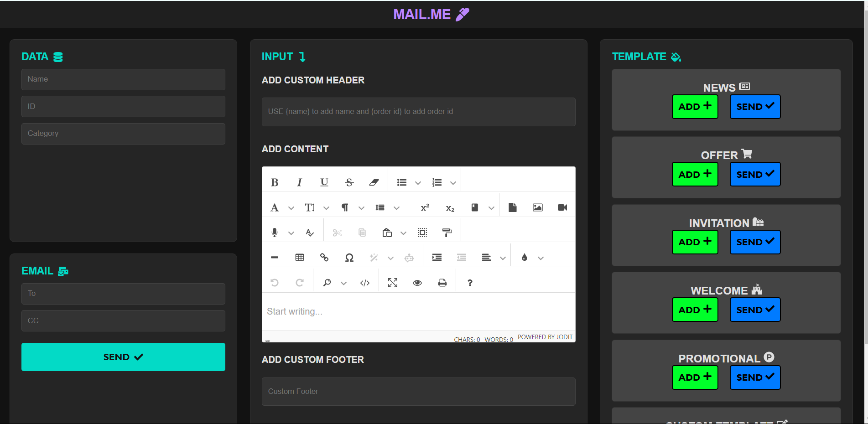Click the insert link icon

point(324,258)
